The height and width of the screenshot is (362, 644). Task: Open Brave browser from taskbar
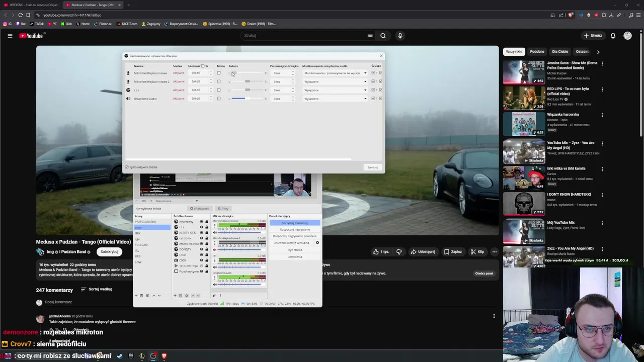[164, 356]
